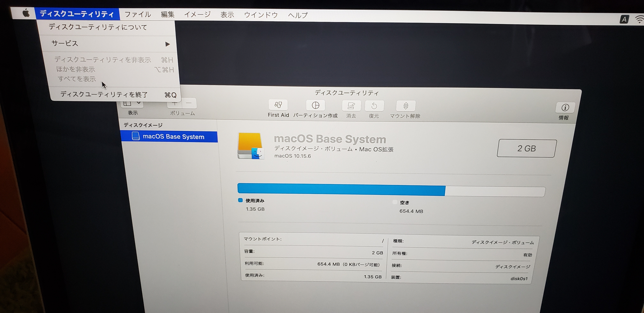Click the Erase (消去) toolbar icon
This screenshot has width=644, height=313.
point(351,106)
